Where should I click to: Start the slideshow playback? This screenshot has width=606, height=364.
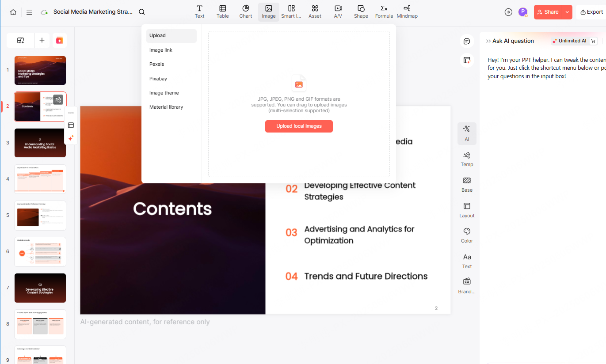click(508, 12)
